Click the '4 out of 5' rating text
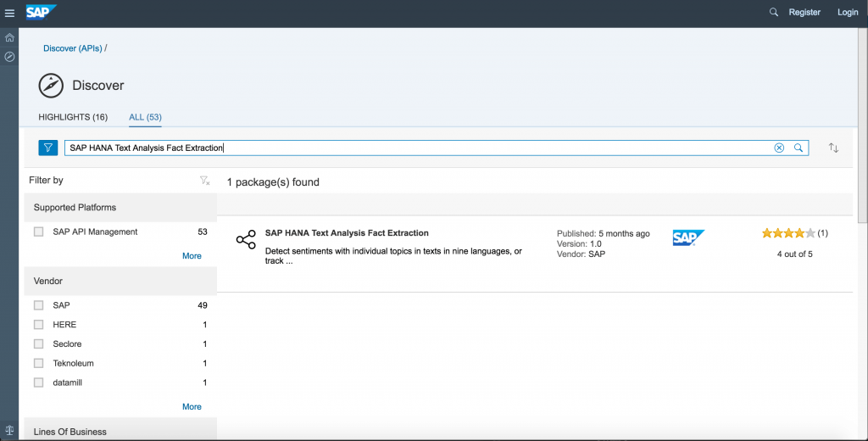Viewport: 868px width, 441px height. click(x=795, y=254)
